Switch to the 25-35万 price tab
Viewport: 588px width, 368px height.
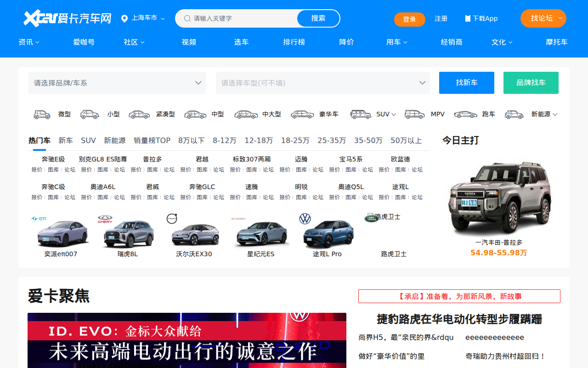point(332,140)
